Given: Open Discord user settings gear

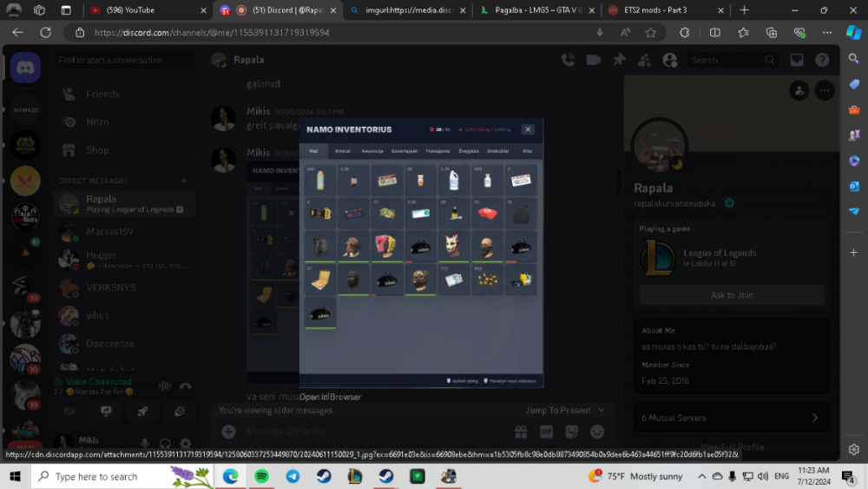Looking at the screenshot, I should [186, 443].
